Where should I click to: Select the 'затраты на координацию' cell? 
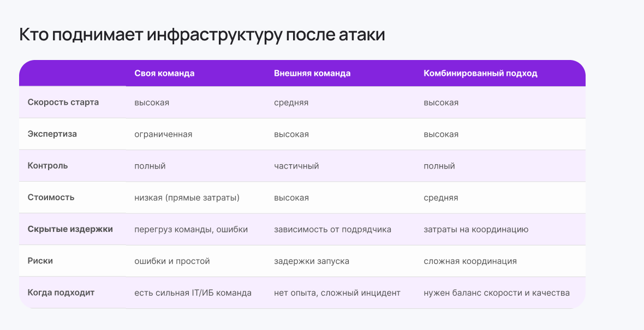click(476, 230)
